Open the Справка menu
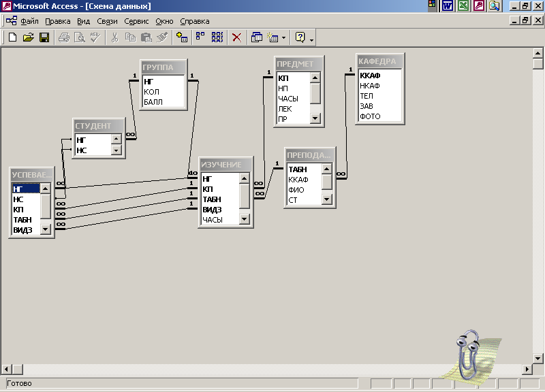Viewport: 545px width, 392px height. 195,21
